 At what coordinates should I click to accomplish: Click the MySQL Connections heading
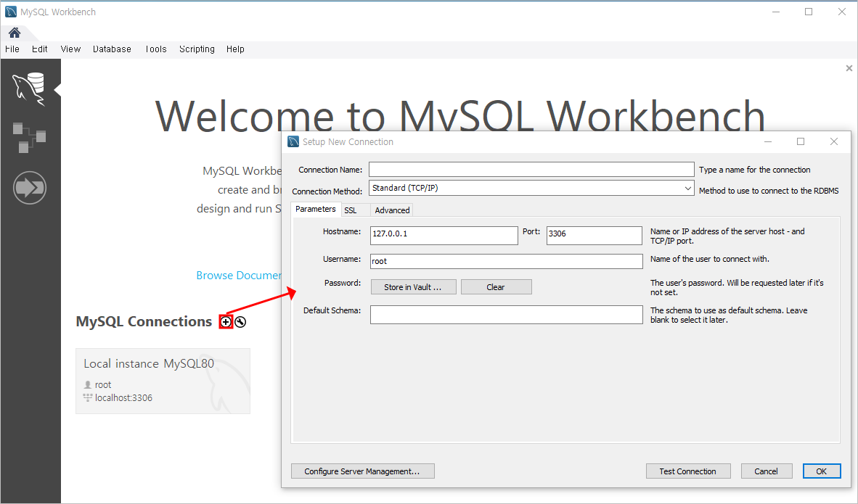(144, 321)
